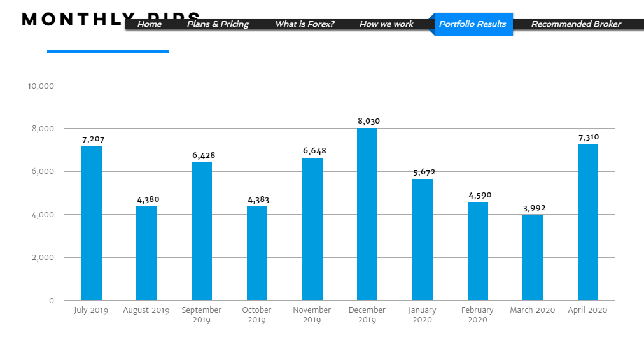
Task: Click the 8,000 y-axis label
Action: [43, 129]
